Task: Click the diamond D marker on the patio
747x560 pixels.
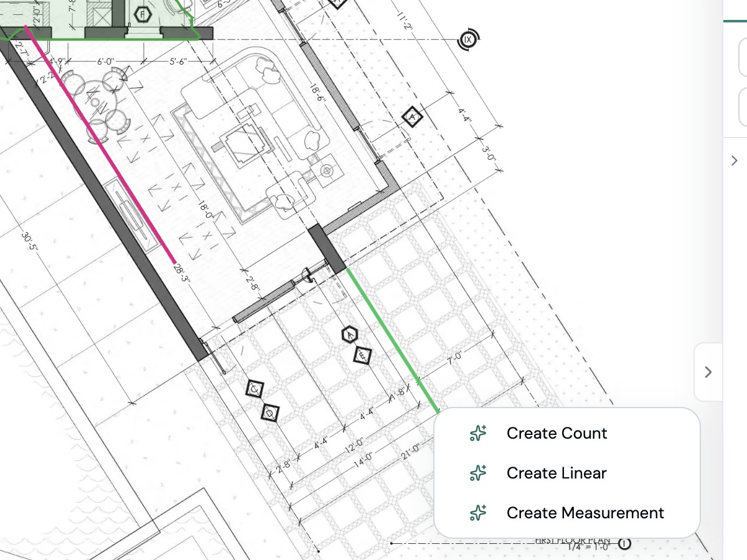Action: pos(270,412)
